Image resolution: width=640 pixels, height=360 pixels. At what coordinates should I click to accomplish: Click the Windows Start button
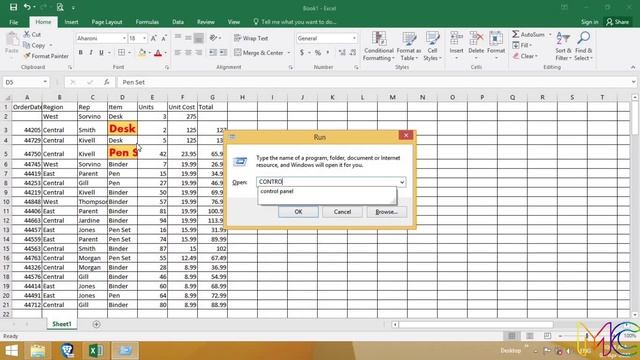click(x=12, y=351)
